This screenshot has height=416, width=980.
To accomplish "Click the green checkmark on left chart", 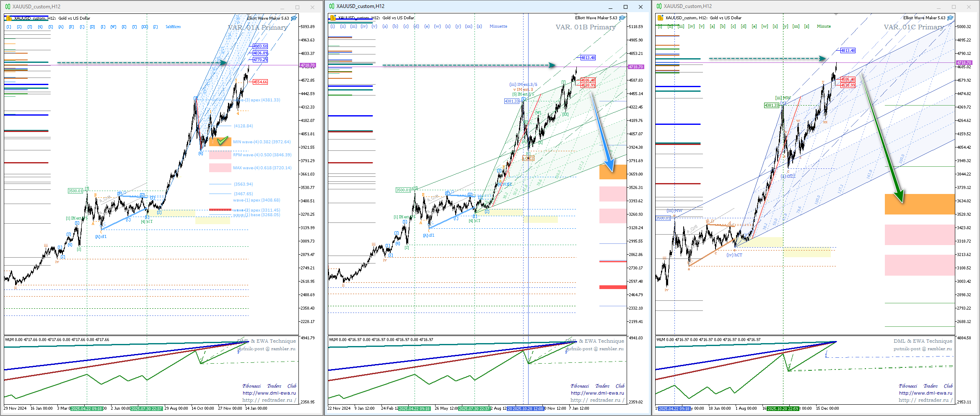I will point(223,141).
